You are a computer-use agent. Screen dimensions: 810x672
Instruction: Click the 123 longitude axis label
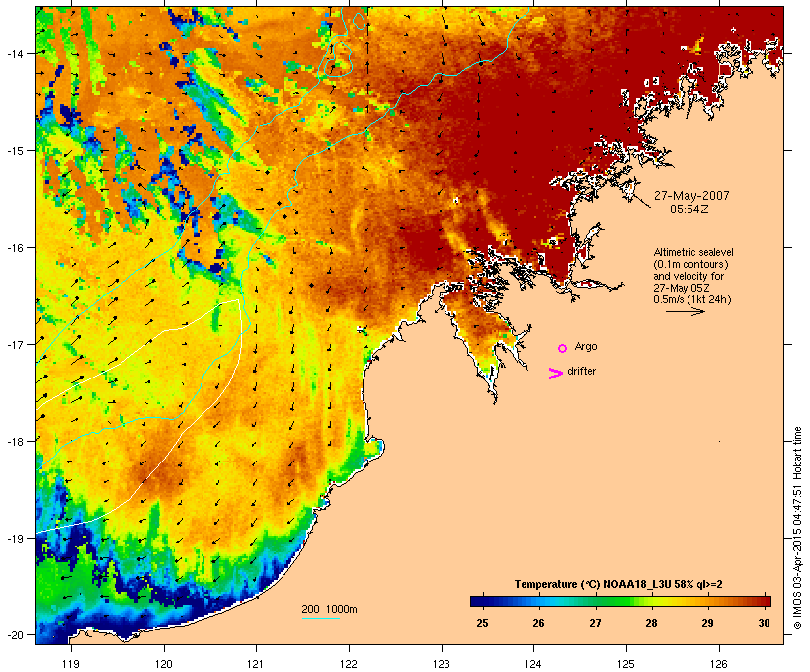(x=441, y=664)
